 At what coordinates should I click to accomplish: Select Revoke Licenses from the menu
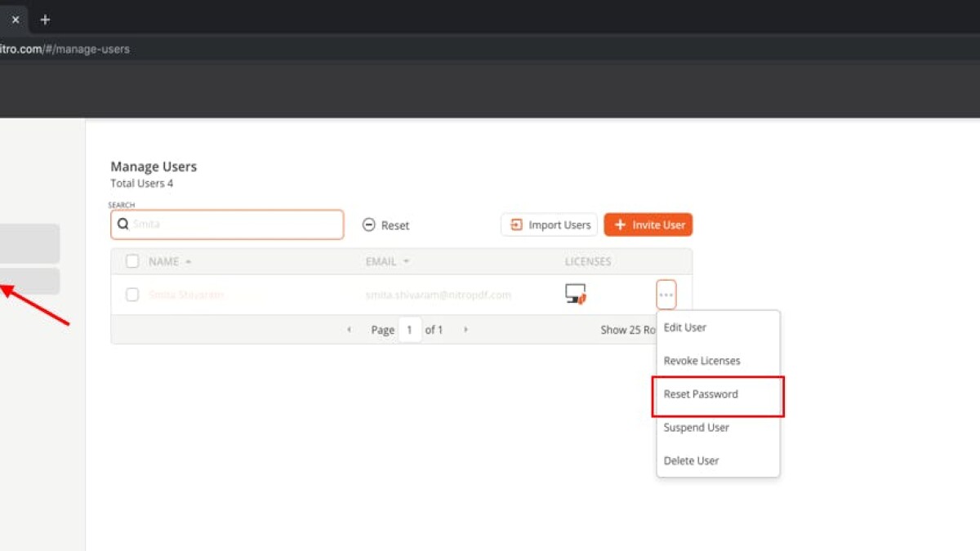point(702,361)
